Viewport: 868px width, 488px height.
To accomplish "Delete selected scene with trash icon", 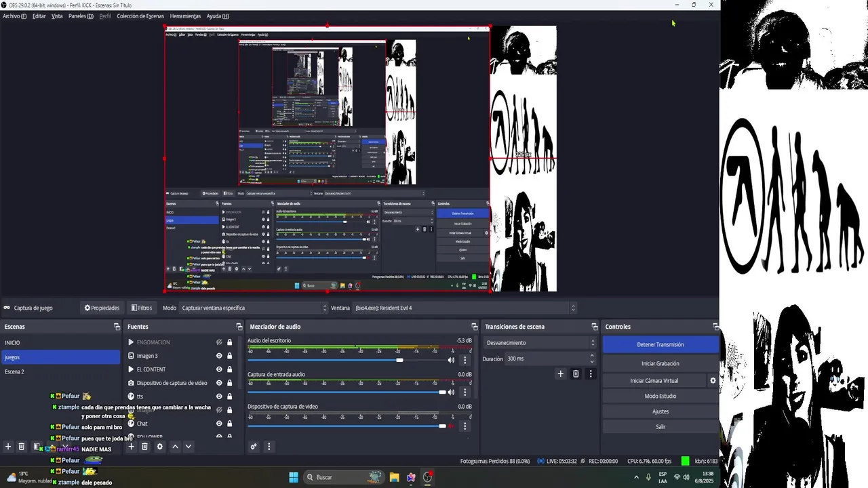I will pos(22,447).
